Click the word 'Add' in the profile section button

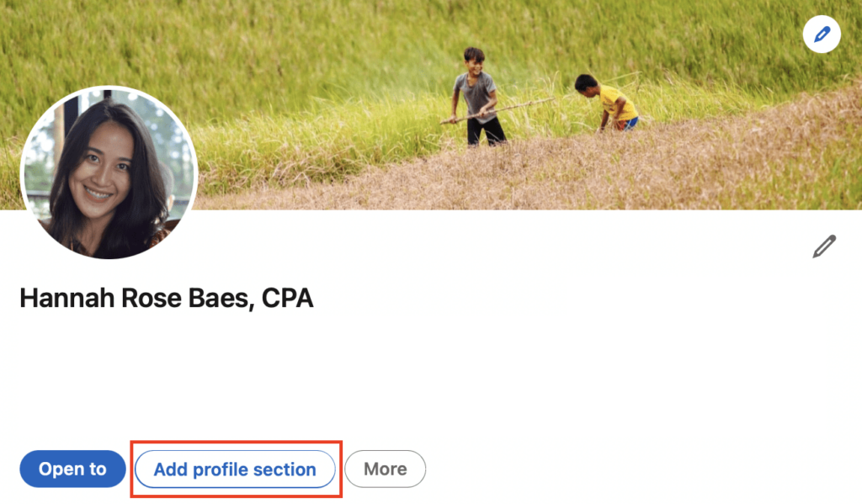(x=170, y=470)
